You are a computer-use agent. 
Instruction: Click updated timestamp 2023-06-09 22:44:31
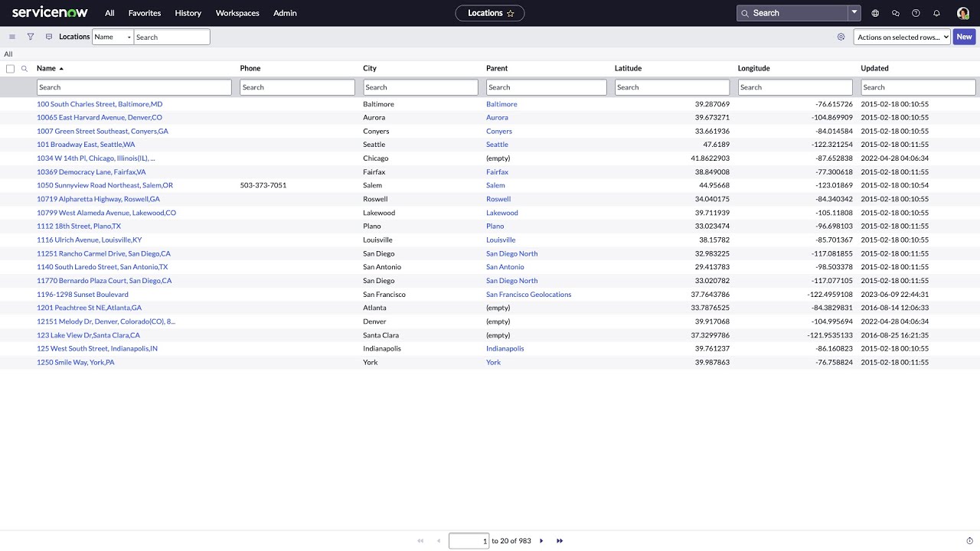coord(895,295)
